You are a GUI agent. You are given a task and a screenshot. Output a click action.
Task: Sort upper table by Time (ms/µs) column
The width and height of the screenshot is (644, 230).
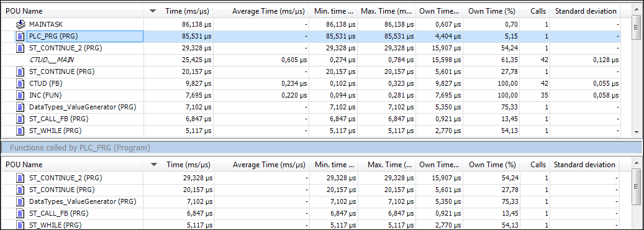188,12
